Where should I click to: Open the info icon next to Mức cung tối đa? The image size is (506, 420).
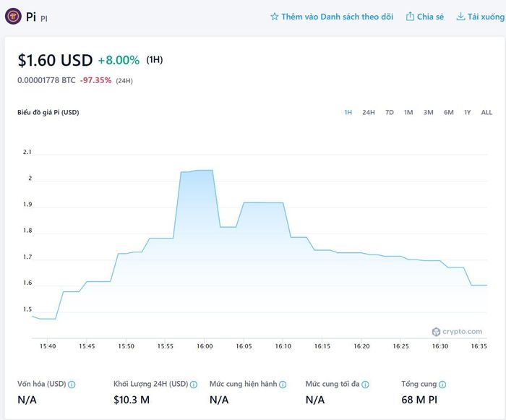click(x=365, y=385)
